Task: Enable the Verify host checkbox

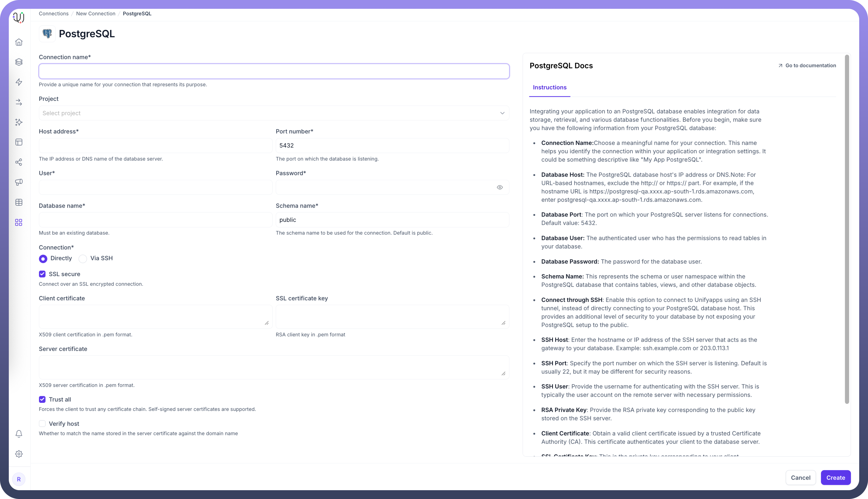Action: 42,424
